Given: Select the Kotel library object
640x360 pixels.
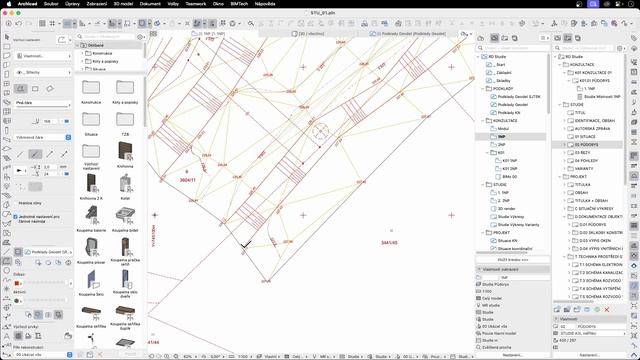Looking at the screenshot, I should pyautogui.click(x=125, y=184).
